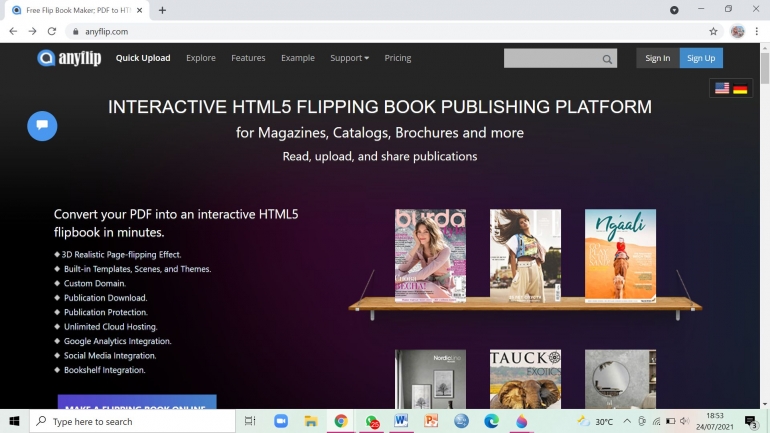This screenshot has height=433, width=770.
Task: Open the Tauck Exotics cover
Action: [525, 379]
